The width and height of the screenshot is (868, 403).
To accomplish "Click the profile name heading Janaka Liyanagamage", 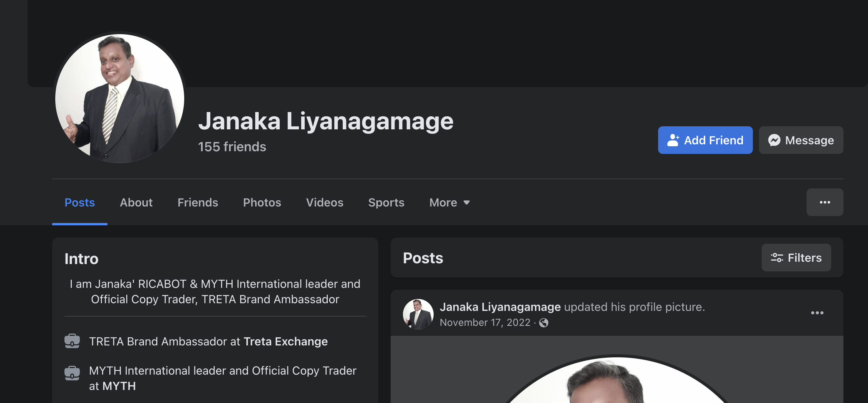I will pyautogui.click(x=326, y=121).
